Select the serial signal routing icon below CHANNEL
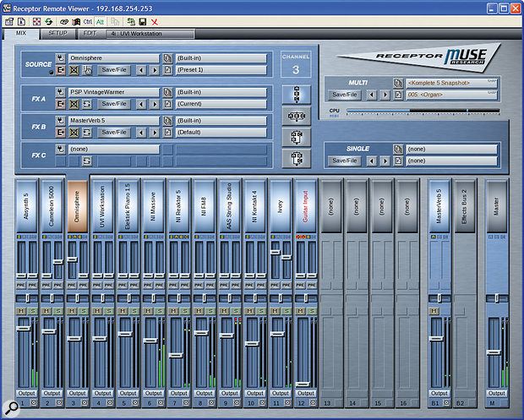Image resolution: width=524 pixels, height=420 pixels. (297, 94)
